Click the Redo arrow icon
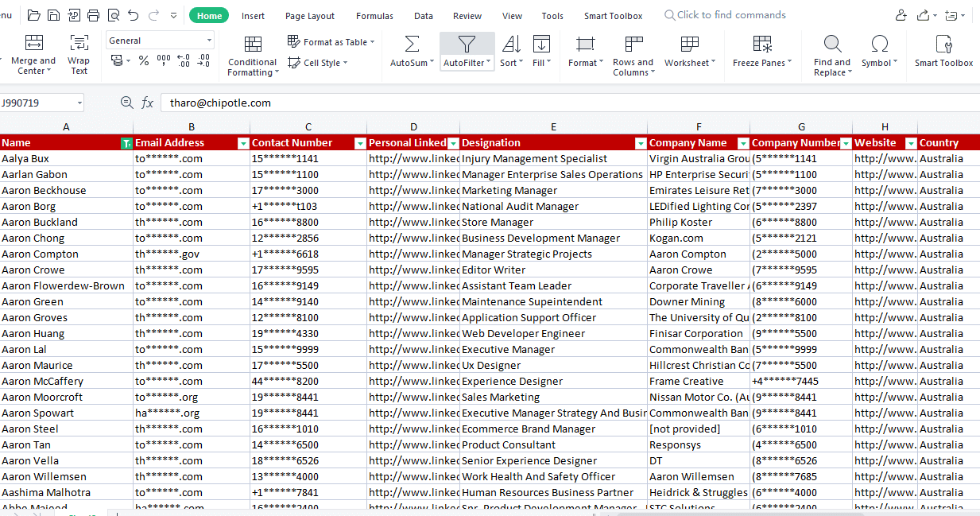Screen dimensions: 980x516 click(153, 15)
